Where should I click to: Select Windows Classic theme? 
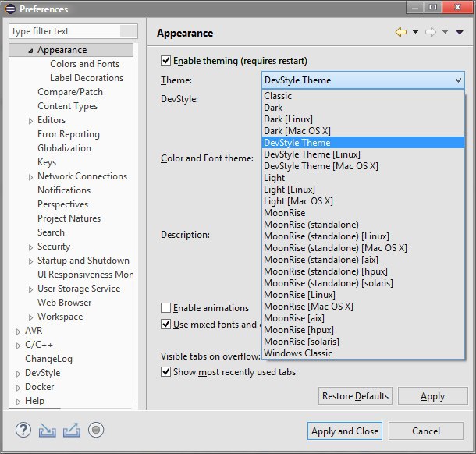363,353
